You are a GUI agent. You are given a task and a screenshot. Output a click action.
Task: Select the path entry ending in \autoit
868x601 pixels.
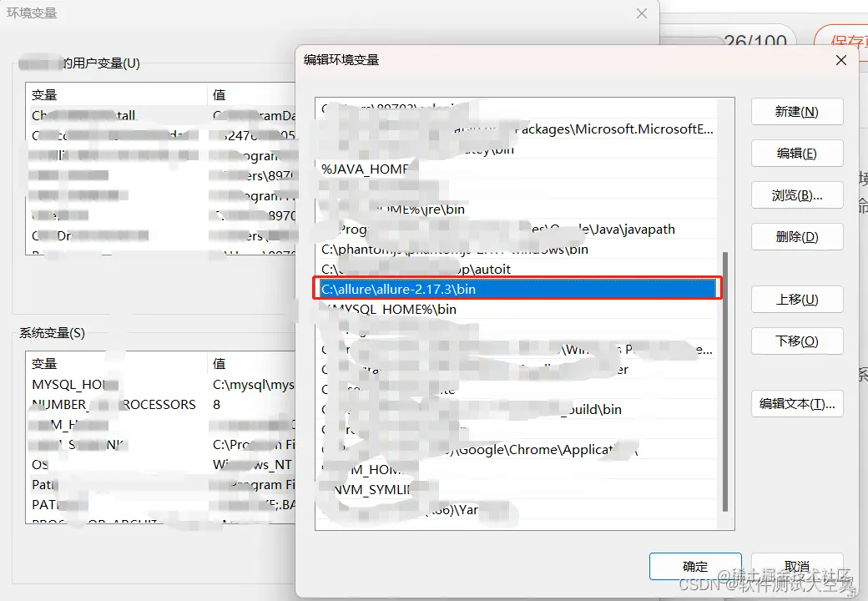pyautogui.click(x=517, y=269)
